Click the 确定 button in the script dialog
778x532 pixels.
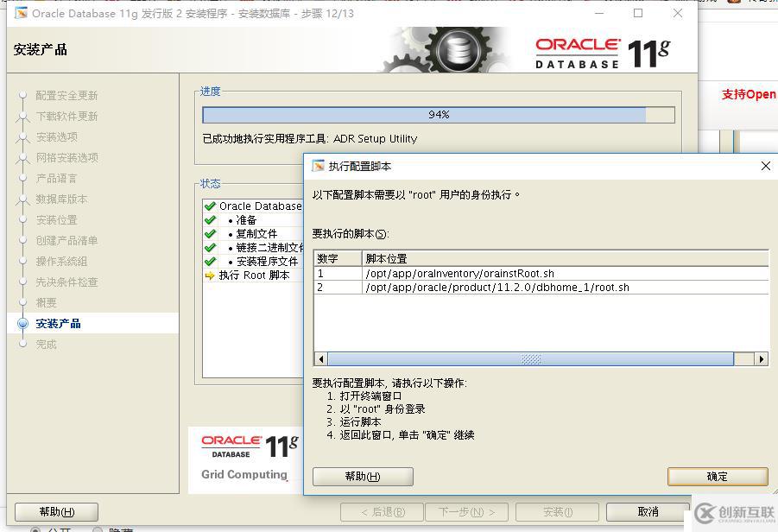tap(718, 476)
